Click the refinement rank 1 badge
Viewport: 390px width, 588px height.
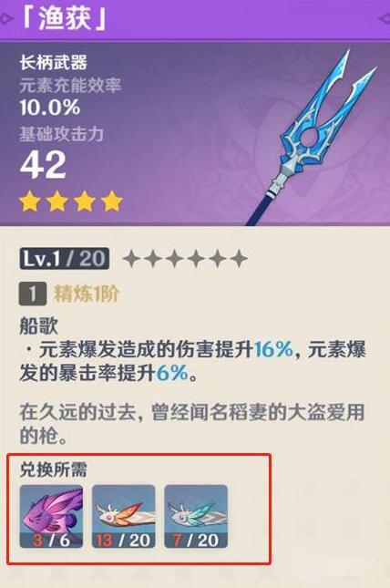click(32, 294)
